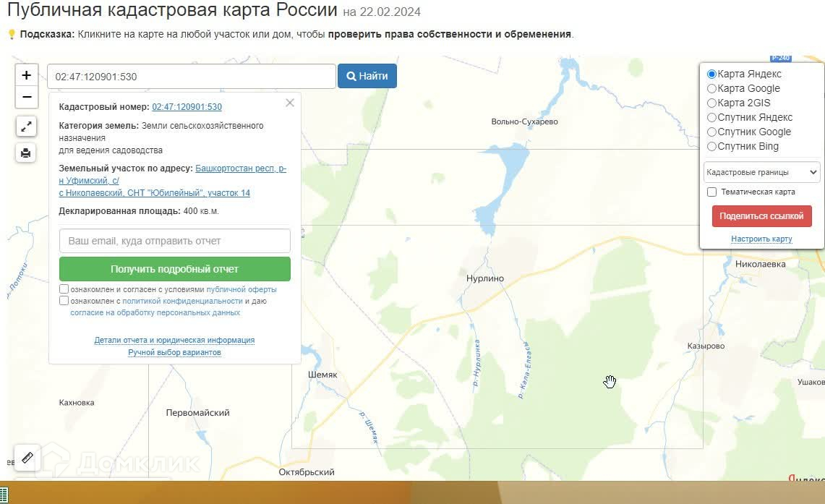
Task: Open the Башкортостан address link
Action: click(x=173, y=181)
